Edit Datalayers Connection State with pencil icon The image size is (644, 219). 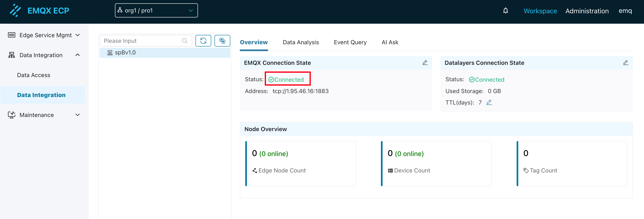point(625,63)
